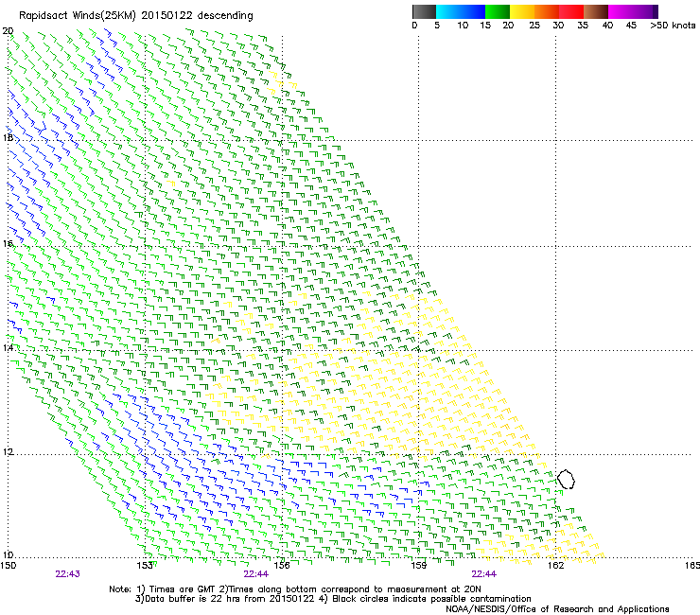Click the legend label '25'
The image size is (700, 615).
[x=534, y=26]
